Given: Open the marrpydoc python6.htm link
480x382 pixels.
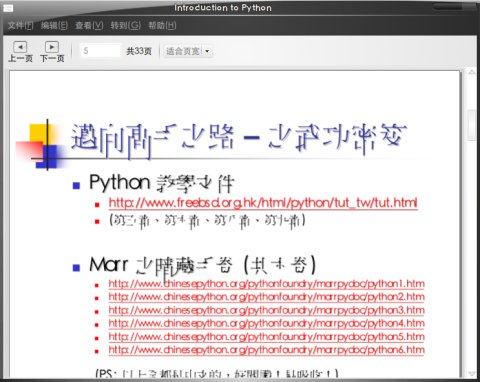Looking at the screenshot, I should point(266,350).
